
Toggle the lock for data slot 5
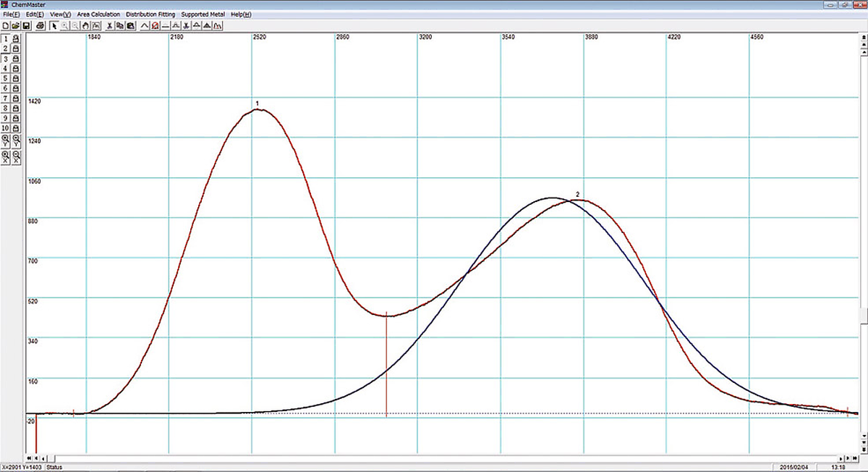pyautogui.click(x=16, y=78)
